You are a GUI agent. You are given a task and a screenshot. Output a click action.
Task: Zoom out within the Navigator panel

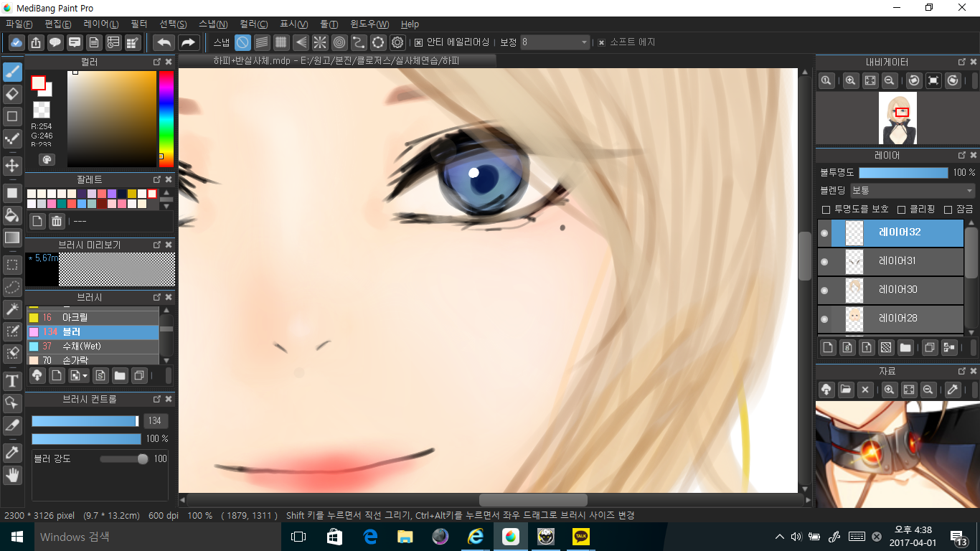(x=889, y=81)
